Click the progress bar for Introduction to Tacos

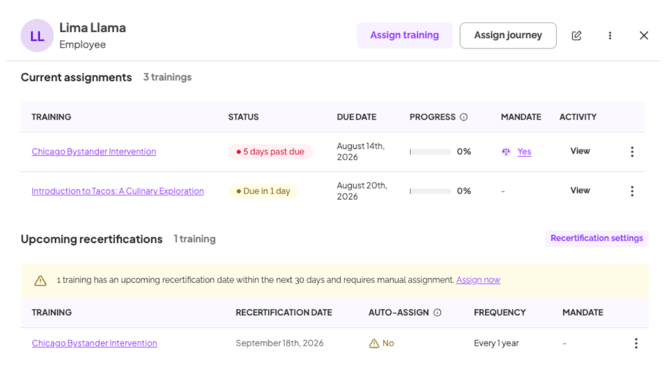click(x=430, y=191)
